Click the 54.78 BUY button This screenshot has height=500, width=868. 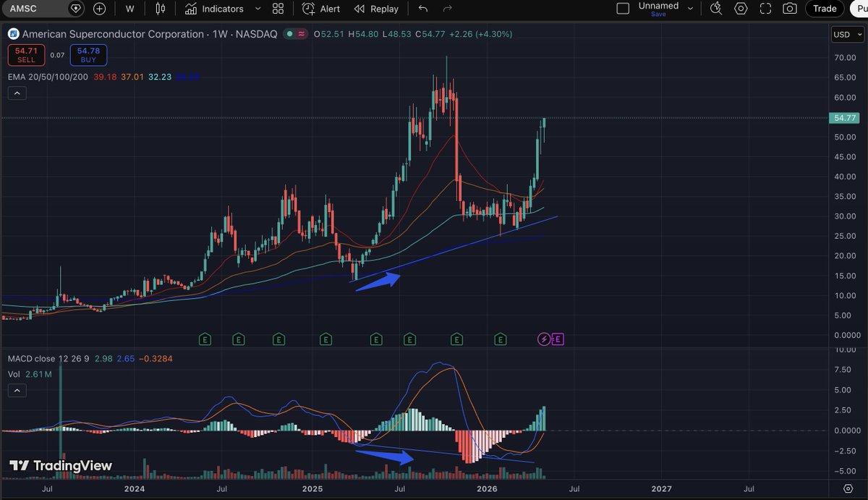tap(88, 55)
